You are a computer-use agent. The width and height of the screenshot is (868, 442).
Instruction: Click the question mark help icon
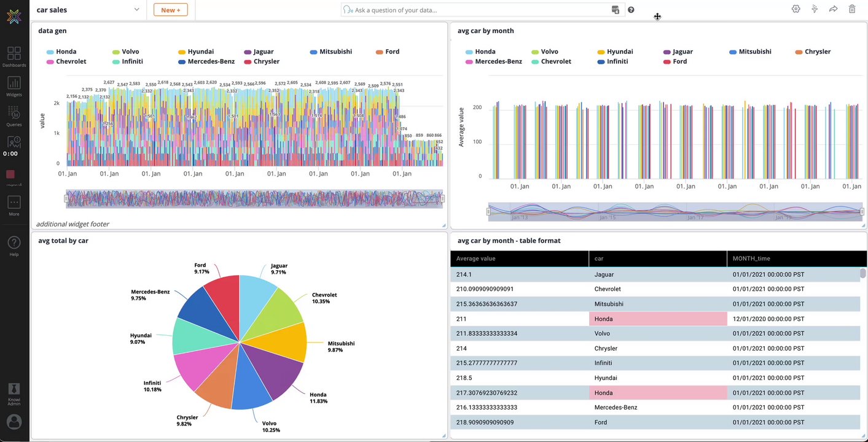point(631,10)
